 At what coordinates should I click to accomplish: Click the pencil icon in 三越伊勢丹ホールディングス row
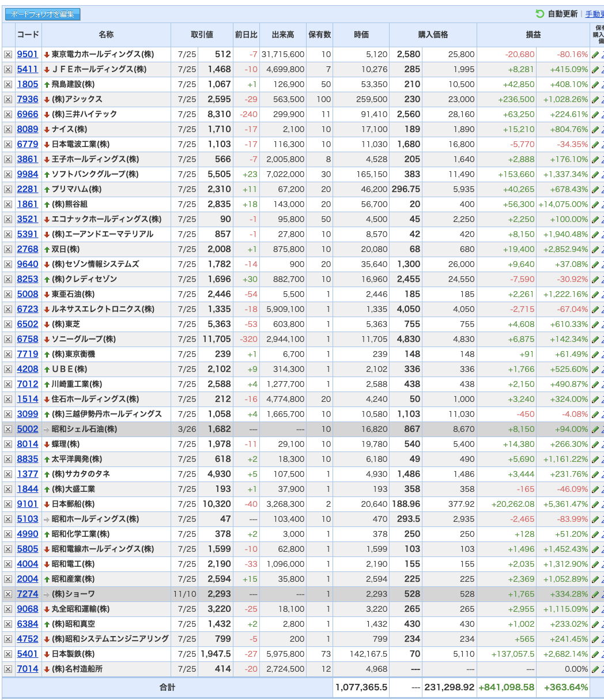pyautogui.click(x=595, y=414)
